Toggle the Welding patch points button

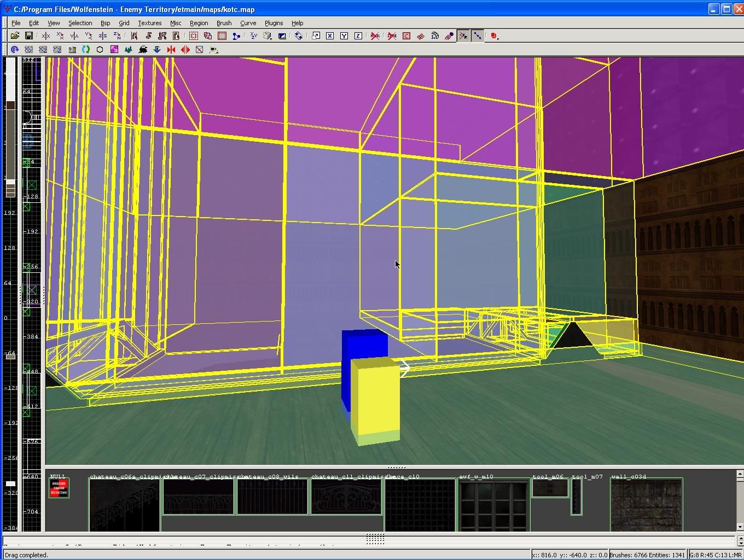463,36
